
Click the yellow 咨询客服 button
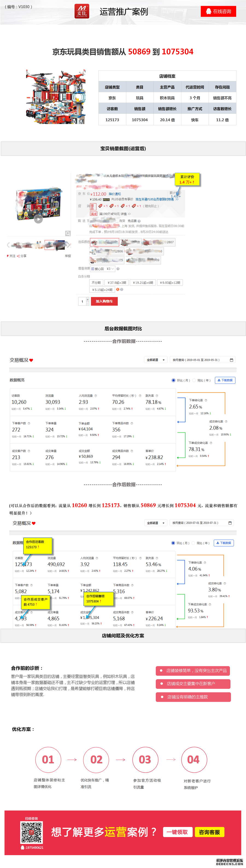[x=209, y=832]
